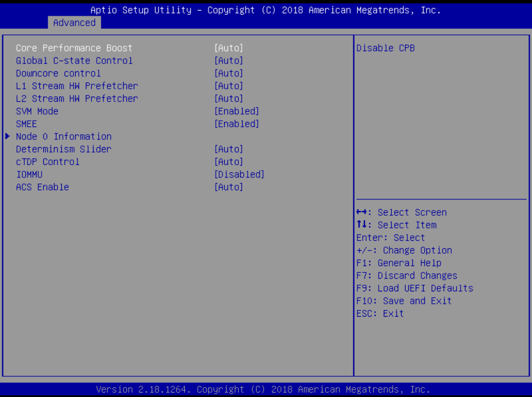Screen dimensions: 532x397
Task: Select the Core Performance Boost setting
Action: tap(74, 48)
